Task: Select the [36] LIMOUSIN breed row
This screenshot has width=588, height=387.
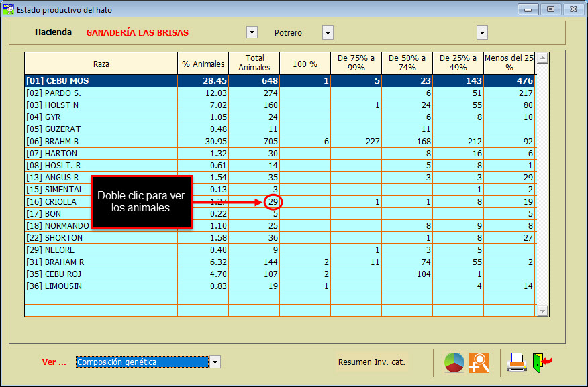Action: 101,286
